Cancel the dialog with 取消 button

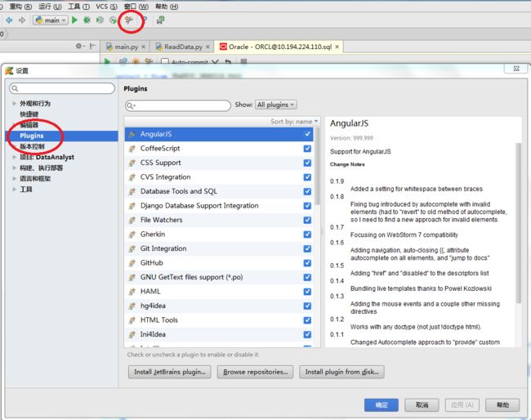422,404
